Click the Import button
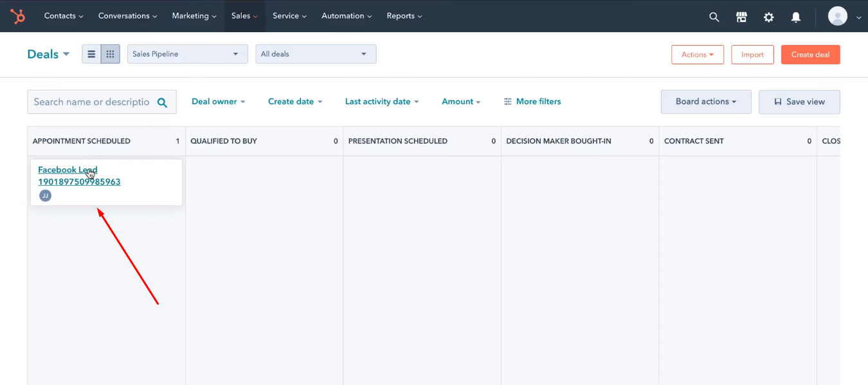The image size is (868, 385). pyautogui.click(x=752, y=55)
